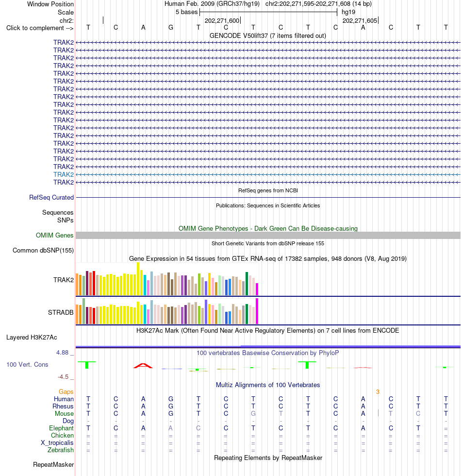Click the orange 3 gap count
This screenshot has height=476, width=461.
pos(378,392)
